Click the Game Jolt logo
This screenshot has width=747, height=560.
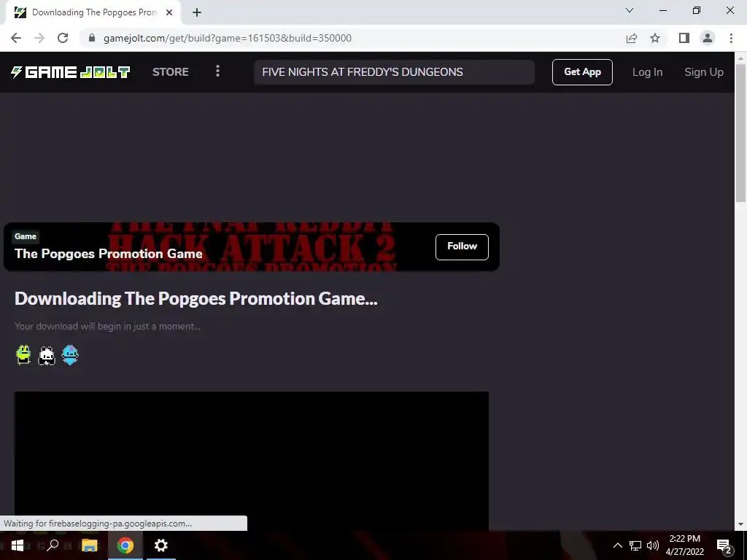pyautogui.click(x=71, y=72)
